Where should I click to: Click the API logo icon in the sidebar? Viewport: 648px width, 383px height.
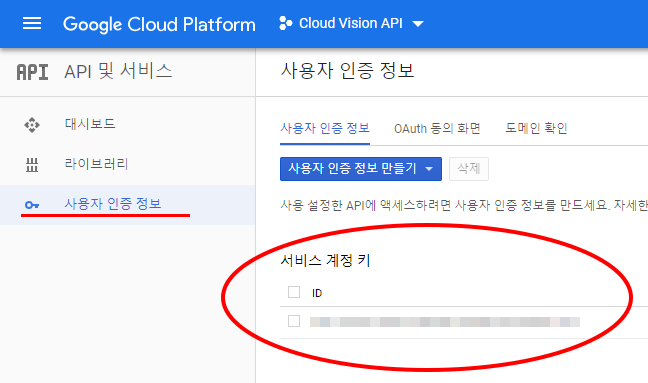coord(32,72)
